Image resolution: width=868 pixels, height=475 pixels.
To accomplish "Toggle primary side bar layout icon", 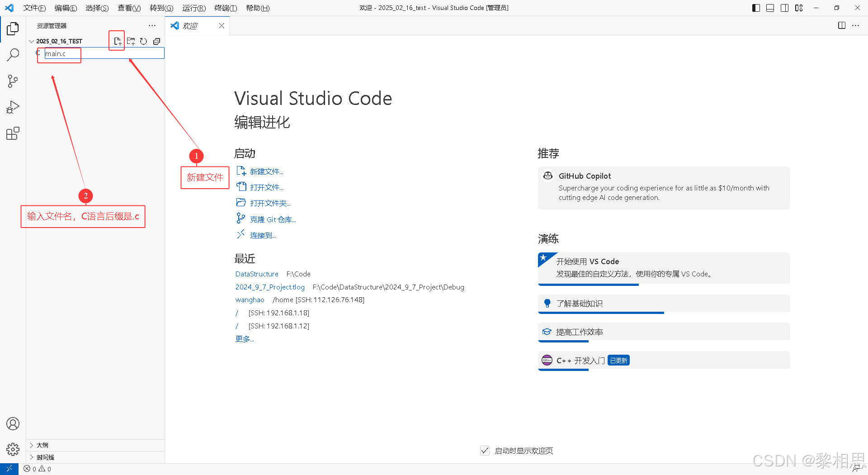I will pos(756,8).
